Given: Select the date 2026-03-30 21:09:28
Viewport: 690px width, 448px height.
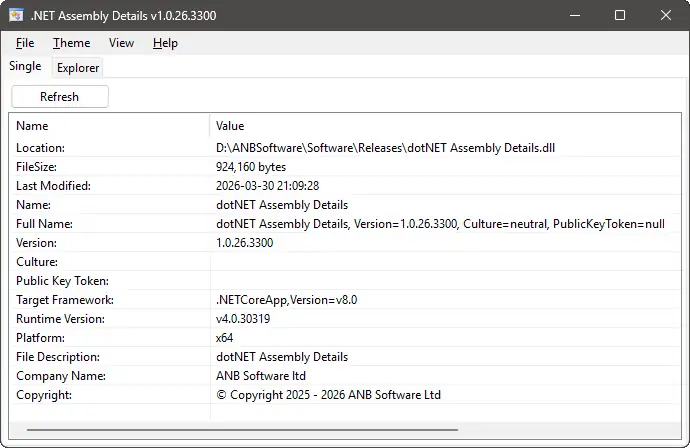Looking at the screenshot, I should click(268, 186).
